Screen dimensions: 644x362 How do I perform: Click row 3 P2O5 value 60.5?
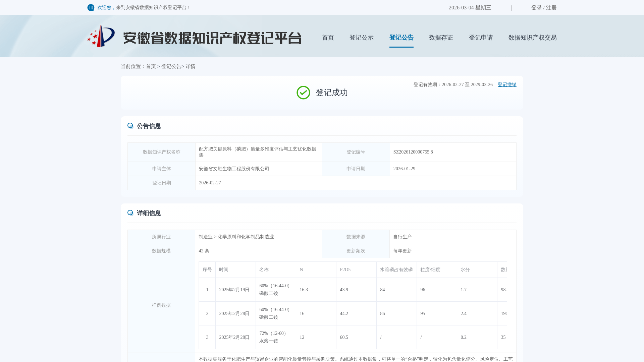point(344,338)
